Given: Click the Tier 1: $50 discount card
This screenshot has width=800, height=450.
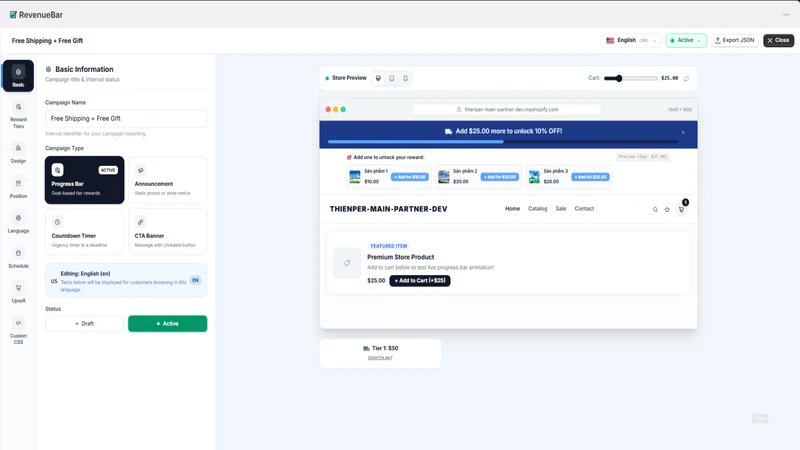Looking at the screenshot, I should pyautogui.click(x=381, y=353).
